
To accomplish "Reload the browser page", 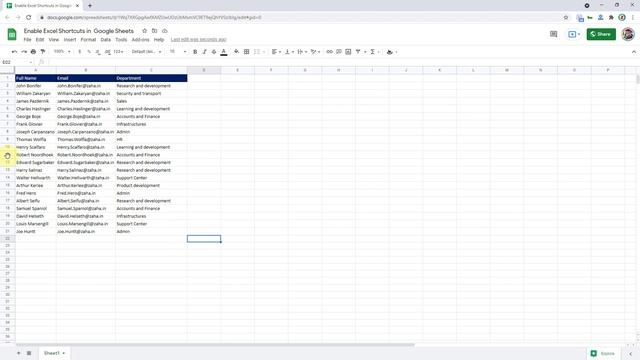I will [29, 18].
